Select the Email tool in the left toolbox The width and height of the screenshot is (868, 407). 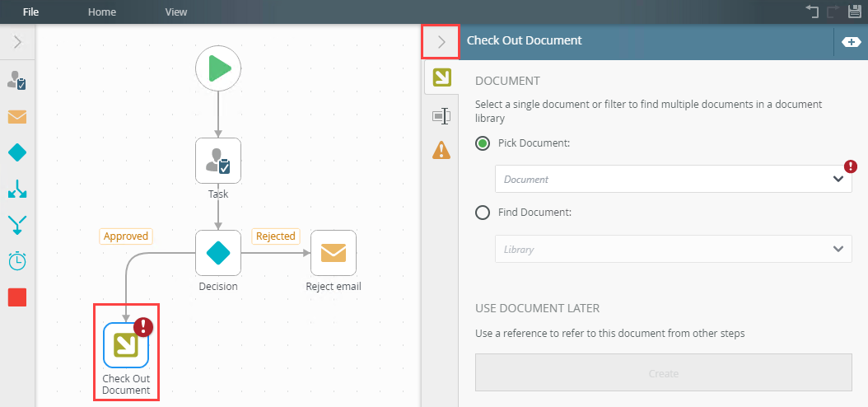point(17,116)
